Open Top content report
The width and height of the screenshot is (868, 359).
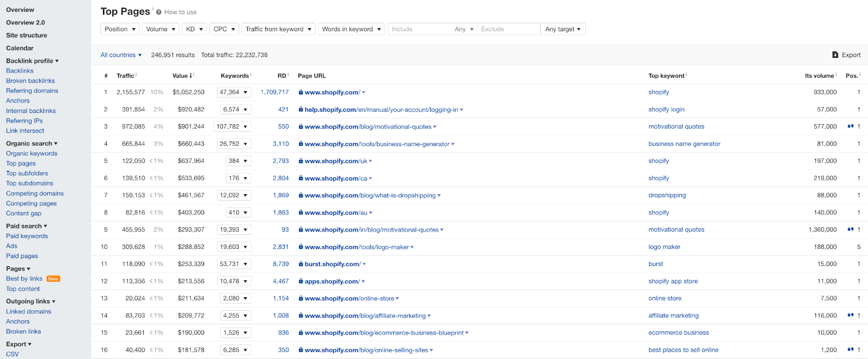point(23,289)
